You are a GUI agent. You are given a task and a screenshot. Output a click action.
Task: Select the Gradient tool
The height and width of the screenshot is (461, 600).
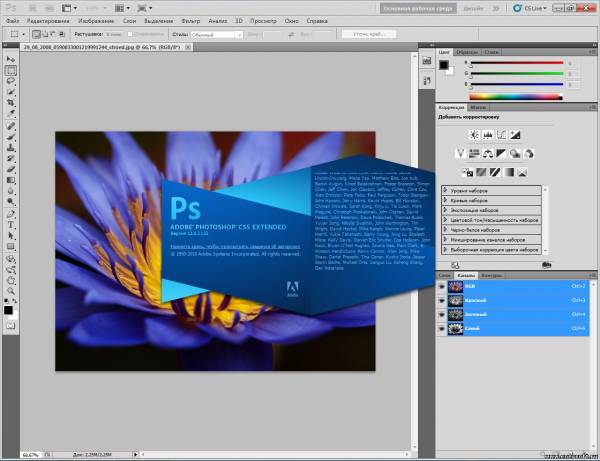point(11,180)
